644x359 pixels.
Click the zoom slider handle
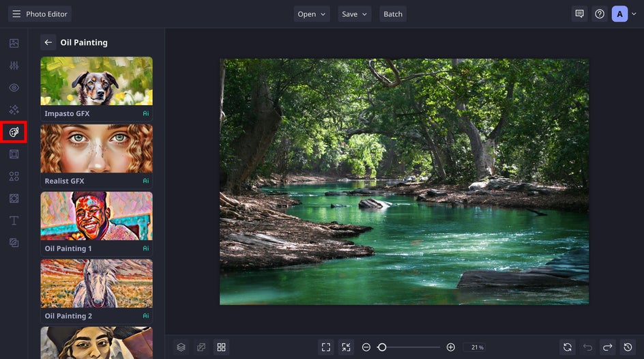tap(382, 347)
